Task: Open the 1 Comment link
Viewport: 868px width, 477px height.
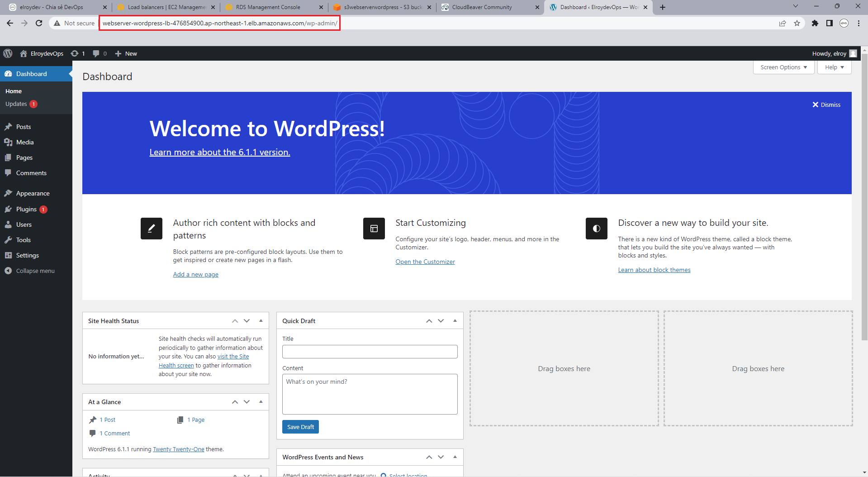Action: coord(115,434)
